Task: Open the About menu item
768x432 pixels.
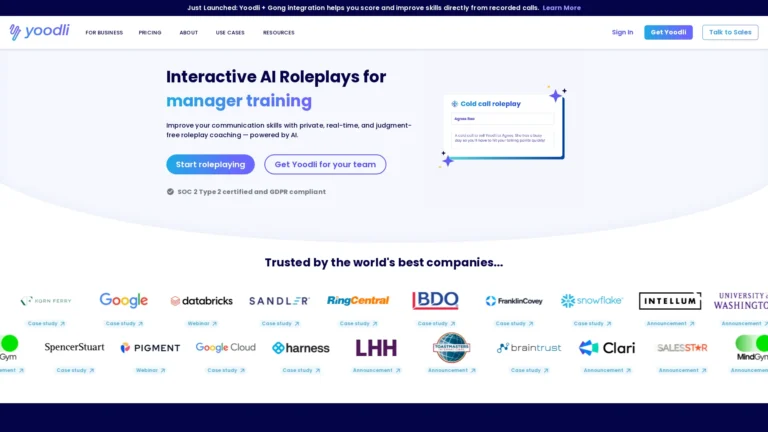Action: 188,33
